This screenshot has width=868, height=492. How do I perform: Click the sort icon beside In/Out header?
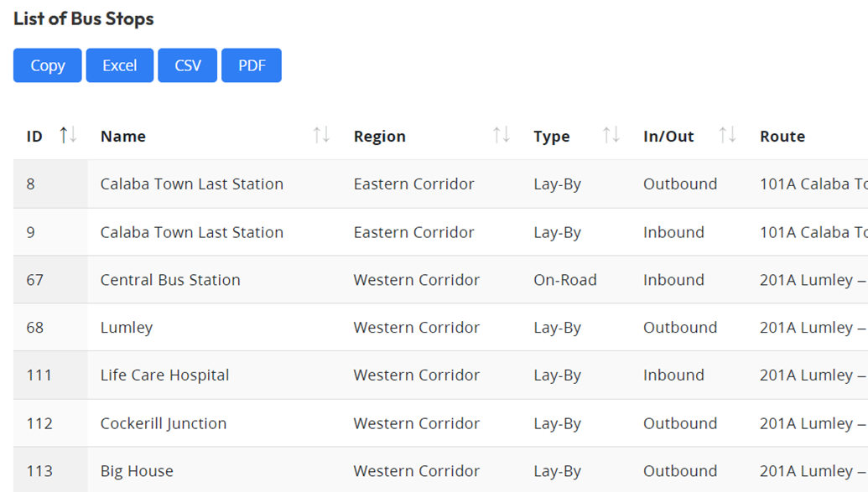point(727,136)
